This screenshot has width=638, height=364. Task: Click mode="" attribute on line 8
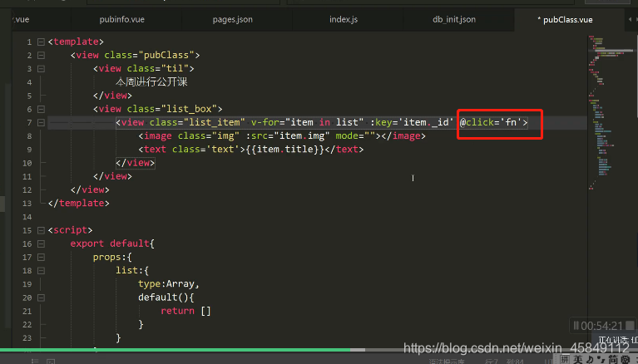[355, 135]
